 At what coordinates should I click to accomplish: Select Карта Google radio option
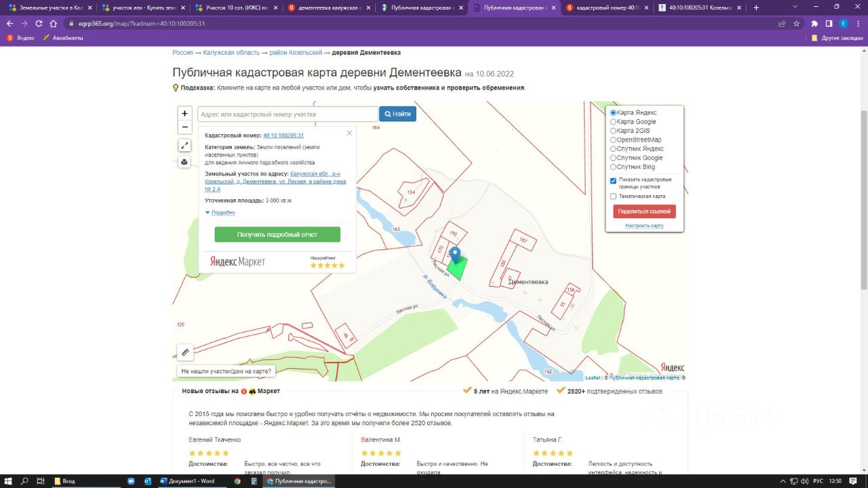click(613, 122)
